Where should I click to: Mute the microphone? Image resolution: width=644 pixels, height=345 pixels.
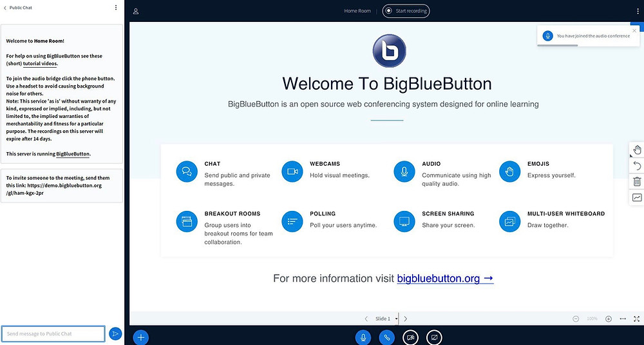[x=363, y=338]
